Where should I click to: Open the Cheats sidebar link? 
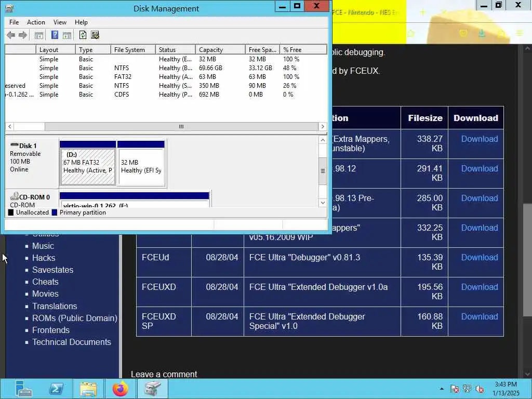[x=45, y=282]
